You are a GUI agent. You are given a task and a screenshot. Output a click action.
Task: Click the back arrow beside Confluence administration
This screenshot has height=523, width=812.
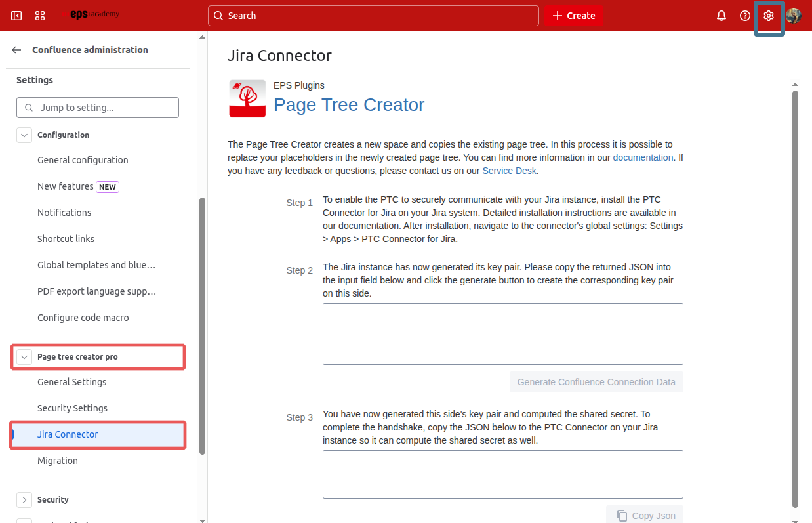point(16,49)
